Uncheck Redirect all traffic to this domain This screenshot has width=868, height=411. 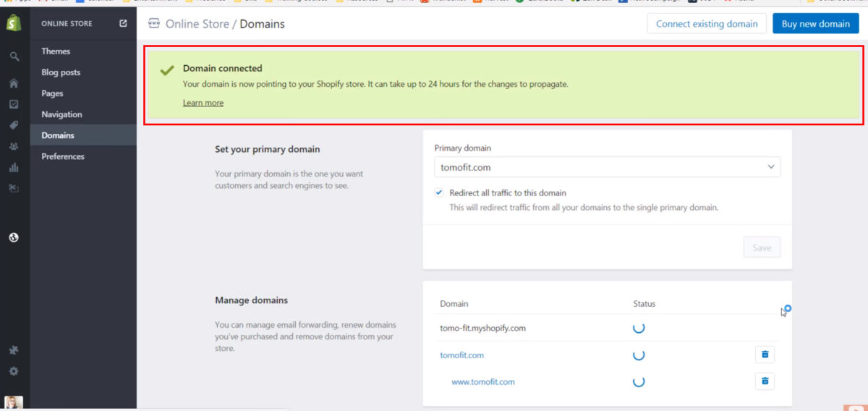(439, 193)
